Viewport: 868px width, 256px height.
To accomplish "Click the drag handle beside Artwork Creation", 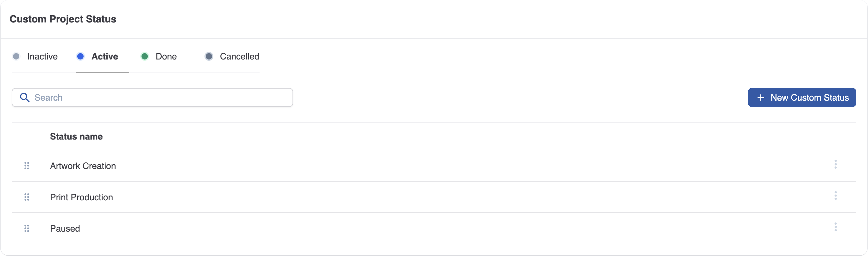I will click(27, 166).
